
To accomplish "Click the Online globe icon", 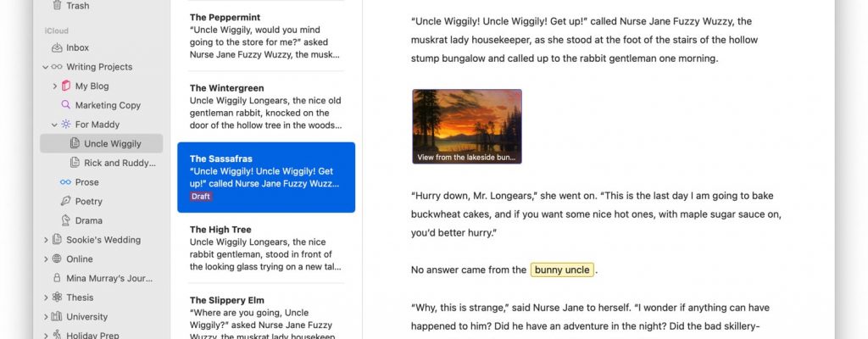I will (x=57, y=258).
